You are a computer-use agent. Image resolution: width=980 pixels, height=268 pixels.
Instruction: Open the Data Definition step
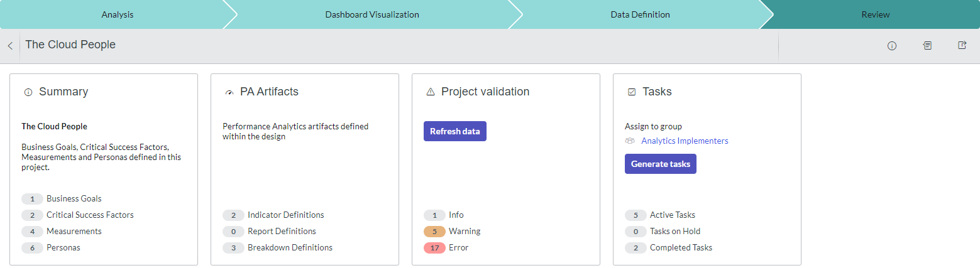pos(640,14)
